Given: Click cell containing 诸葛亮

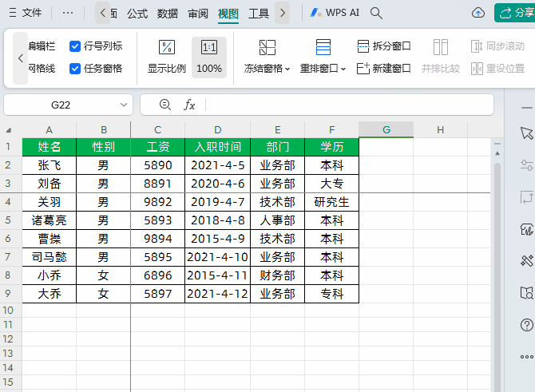Looking at the screenshot, I should [50, 220].
